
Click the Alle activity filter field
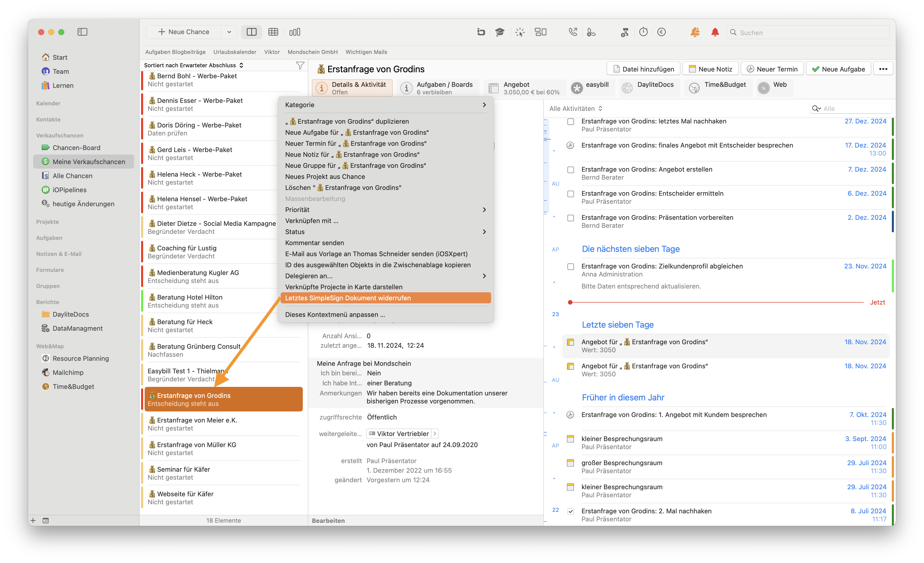pyautogui.click(x=850, y=109)
